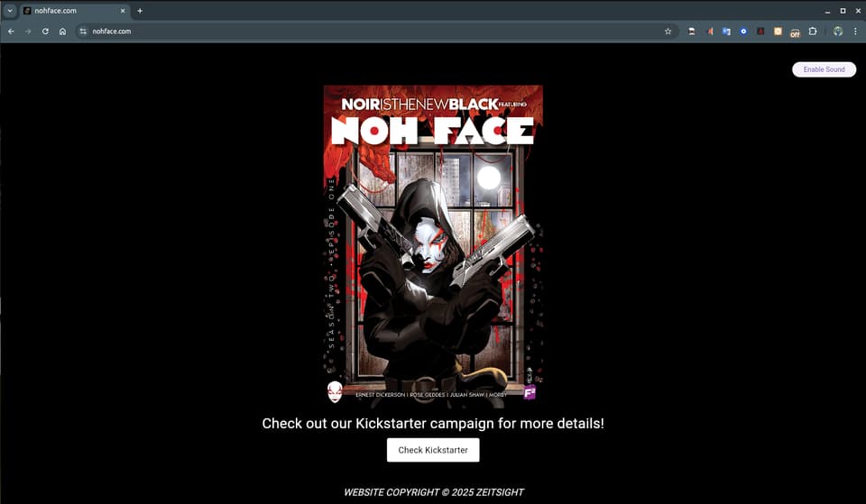
Task: Click 'NOIR IS THE NEW BLACK' heading text
Action: coord(420,105)
